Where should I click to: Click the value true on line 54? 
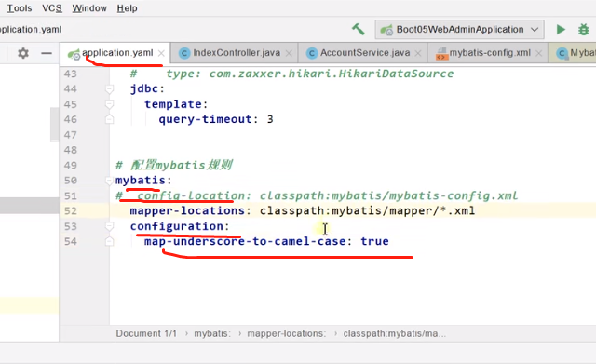tap(374, 241)
